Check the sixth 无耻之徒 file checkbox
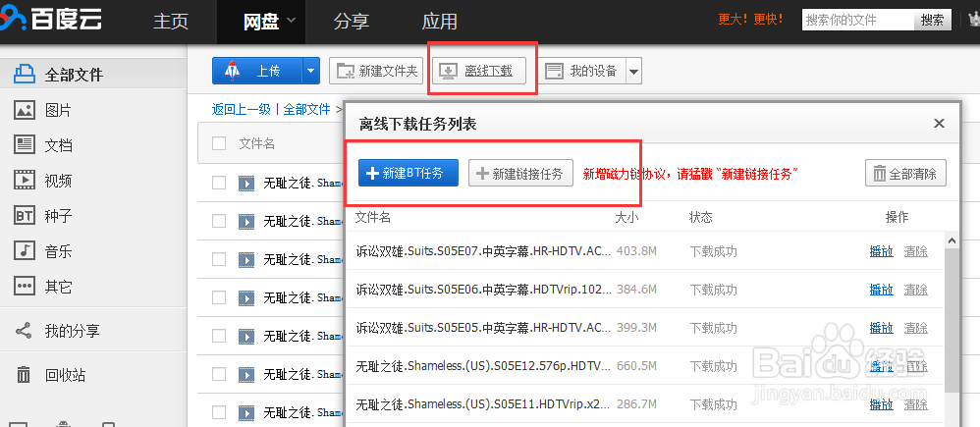 click(219, 374)
